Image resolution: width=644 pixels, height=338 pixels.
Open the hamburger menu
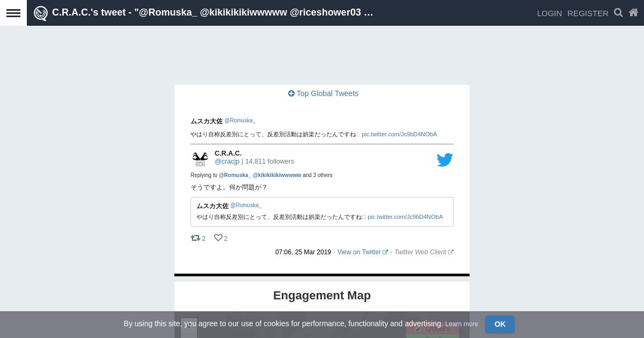point(13,13)
